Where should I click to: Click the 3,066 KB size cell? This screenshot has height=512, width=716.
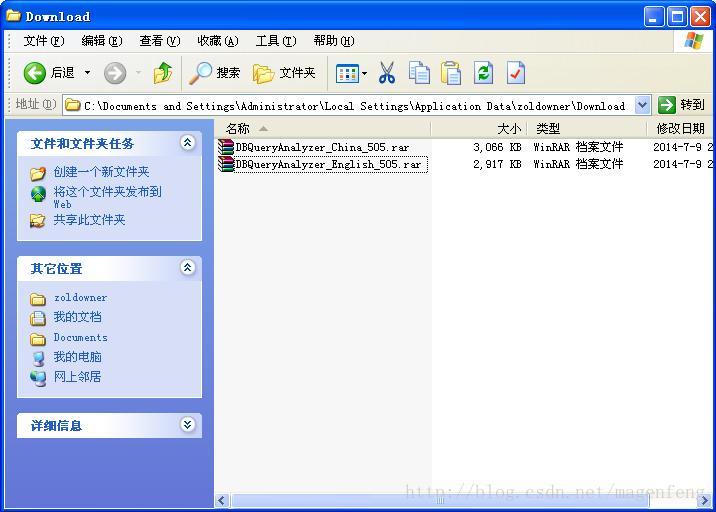pyautogui.click(x=497, y=147)
